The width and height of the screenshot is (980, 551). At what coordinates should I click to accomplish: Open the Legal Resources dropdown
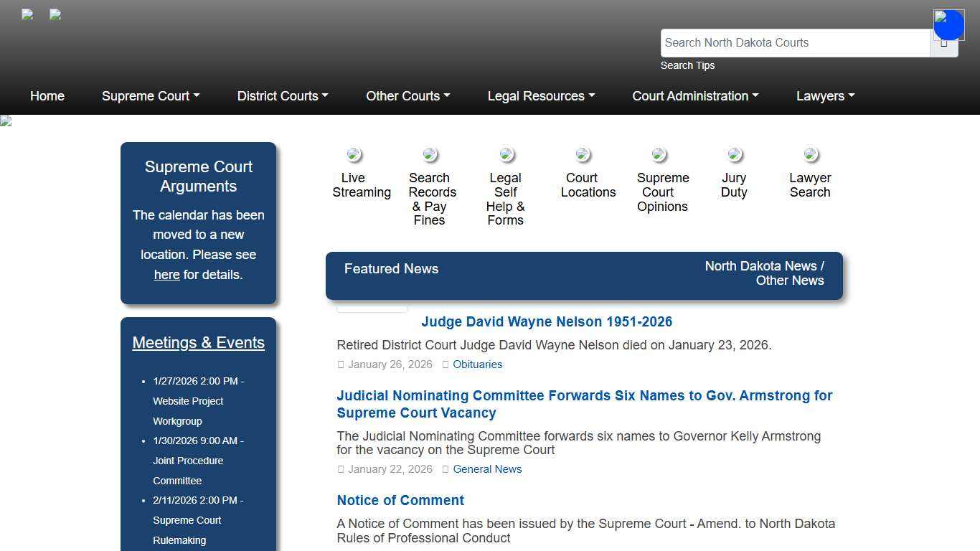coord(540,95)
